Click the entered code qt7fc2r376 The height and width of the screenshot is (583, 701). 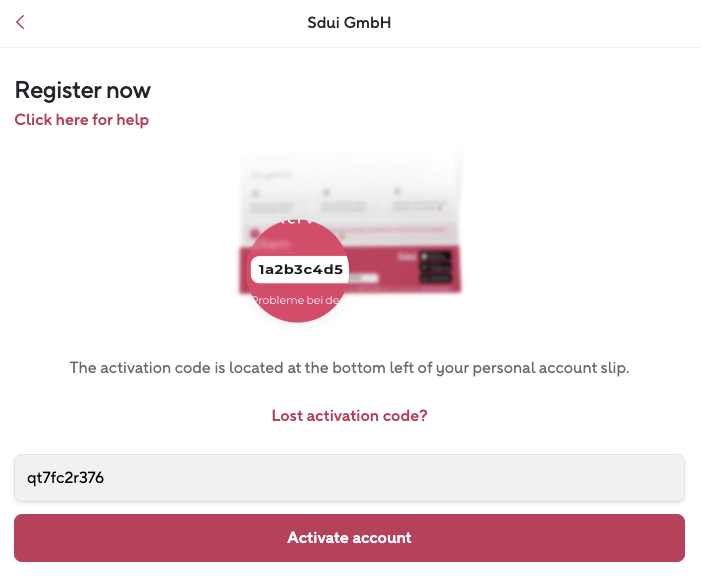66,478
